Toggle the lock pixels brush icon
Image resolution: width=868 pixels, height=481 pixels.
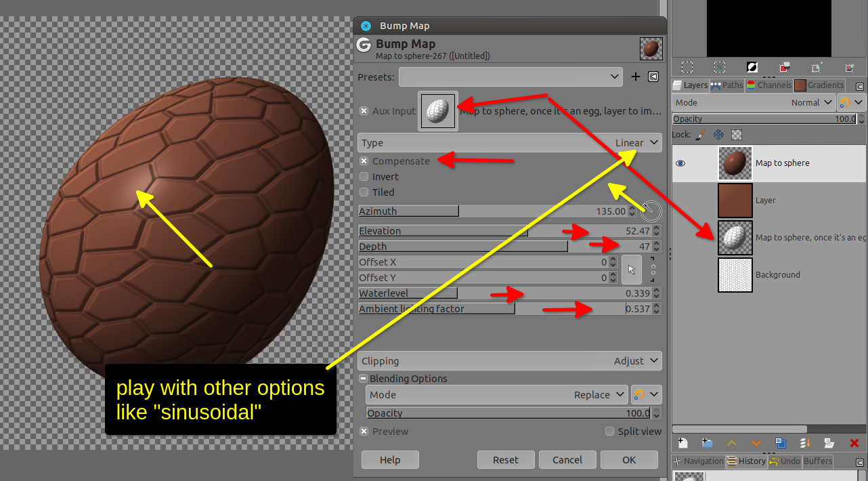(x=701, y=135)
